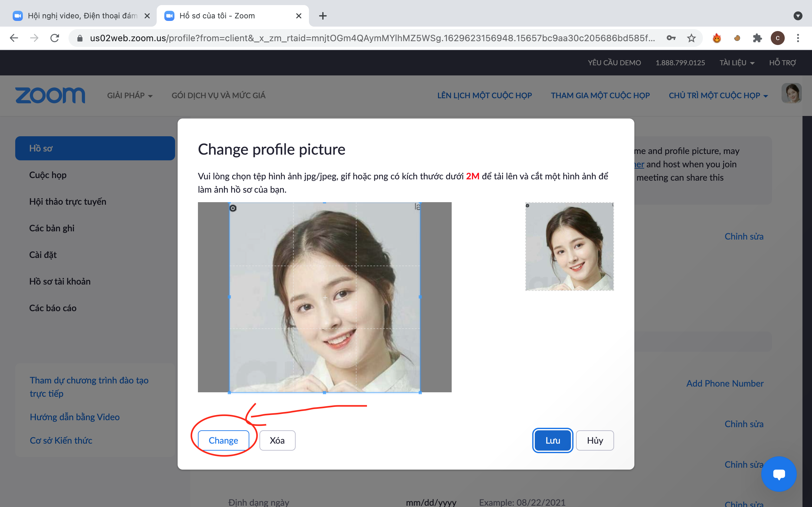
Task: Click Hội Thảo Trực Tuyến sidebar link
Action: click(x=67, y=202)
